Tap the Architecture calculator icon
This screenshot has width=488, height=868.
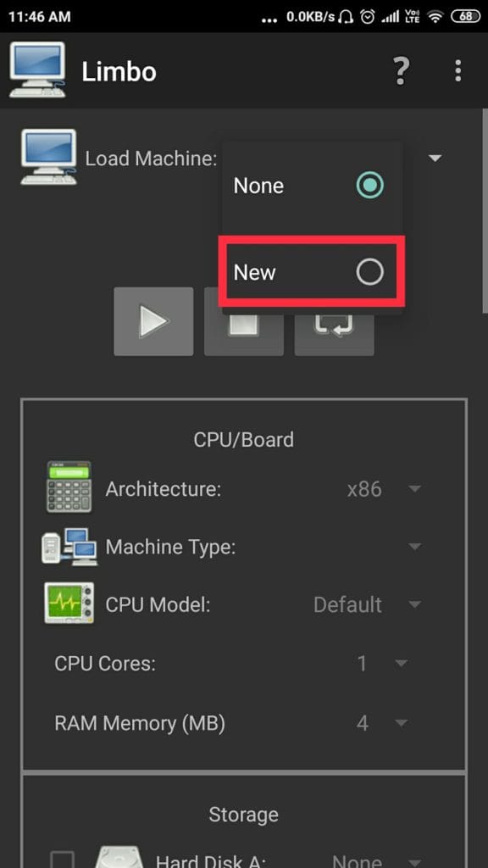69,487
